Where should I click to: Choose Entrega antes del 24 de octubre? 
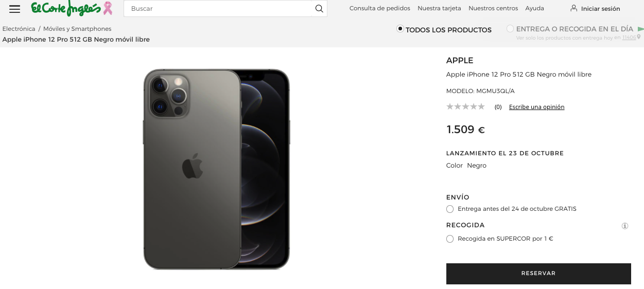(x=450, y=209)
